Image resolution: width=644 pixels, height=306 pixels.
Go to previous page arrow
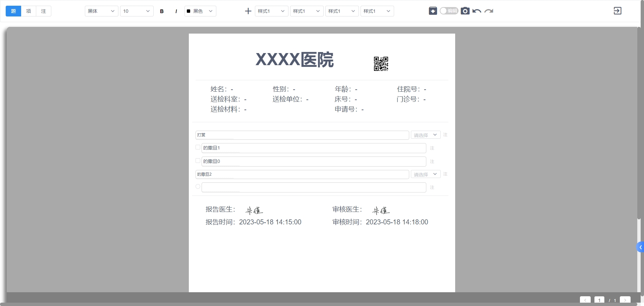click(585, 300)
